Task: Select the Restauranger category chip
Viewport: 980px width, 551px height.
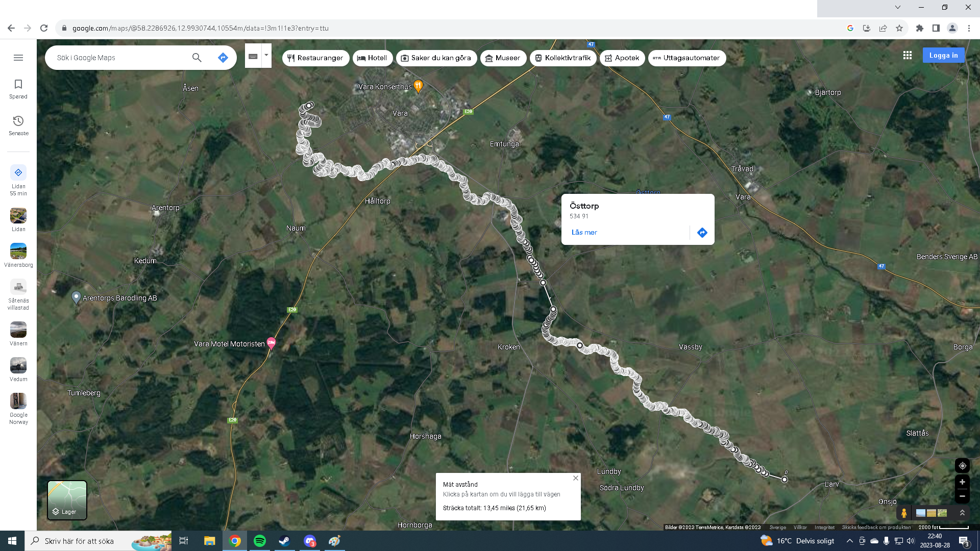Action: 315,58
